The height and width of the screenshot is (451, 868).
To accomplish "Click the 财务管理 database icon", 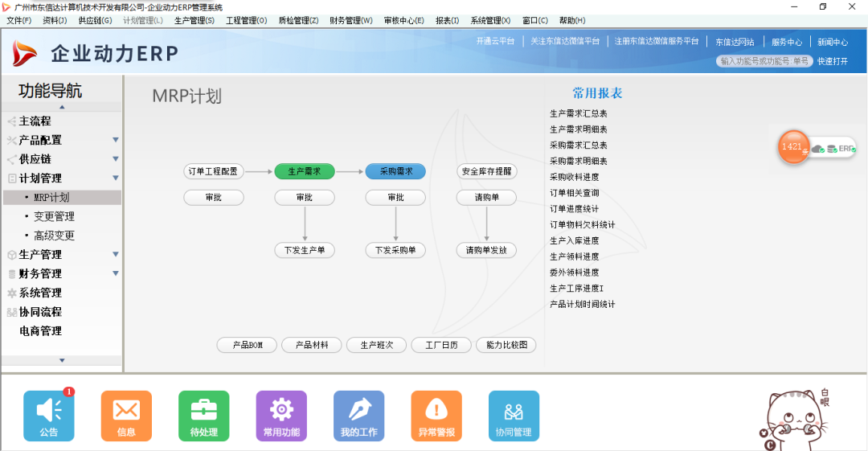I will coord(11,274).
